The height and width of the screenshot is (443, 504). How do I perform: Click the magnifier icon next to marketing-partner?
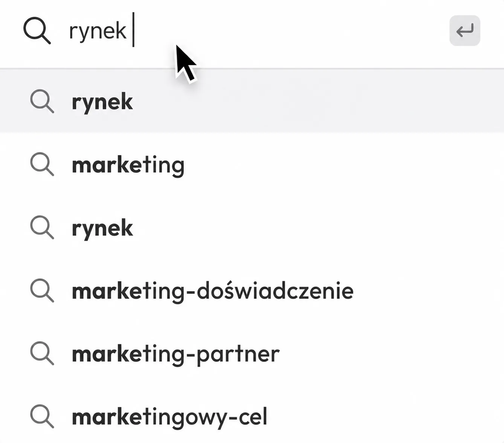pyautogui.click(x=42, y=353)
